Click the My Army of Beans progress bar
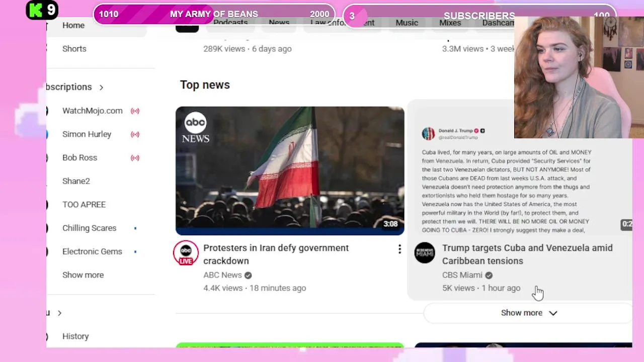Viewport: 644px width, 362px height. (214, 14)
